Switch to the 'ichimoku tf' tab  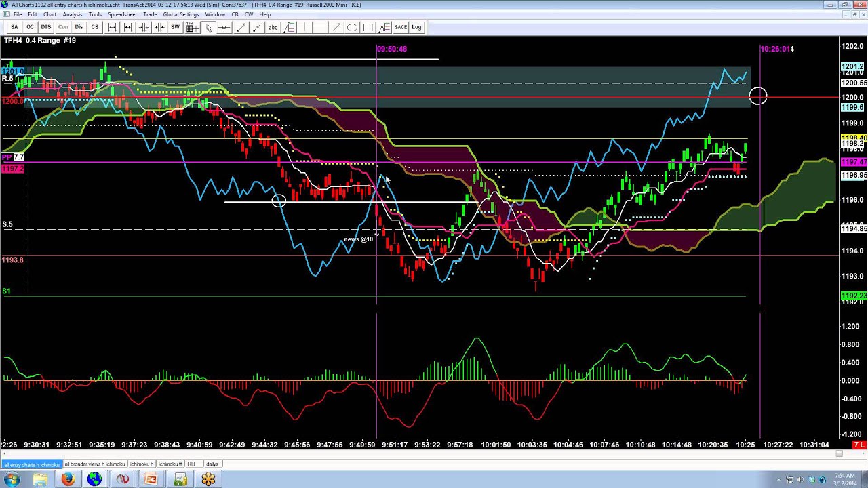[x=170, y=464]
